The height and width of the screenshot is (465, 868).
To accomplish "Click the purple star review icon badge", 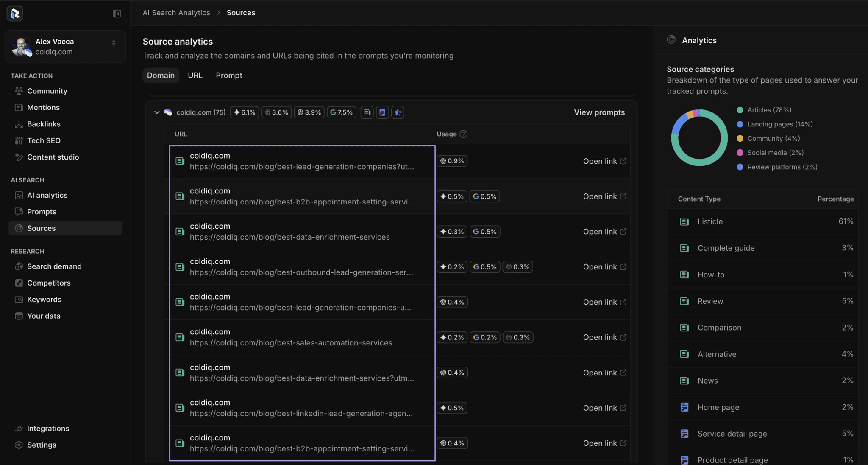I will pos(398,112).
